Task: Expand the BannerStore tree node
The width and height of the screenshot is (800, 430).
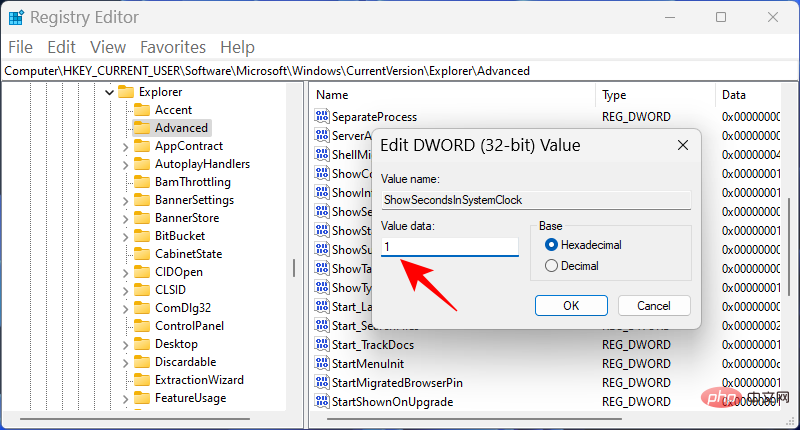Action: click(x=124, y=218)
